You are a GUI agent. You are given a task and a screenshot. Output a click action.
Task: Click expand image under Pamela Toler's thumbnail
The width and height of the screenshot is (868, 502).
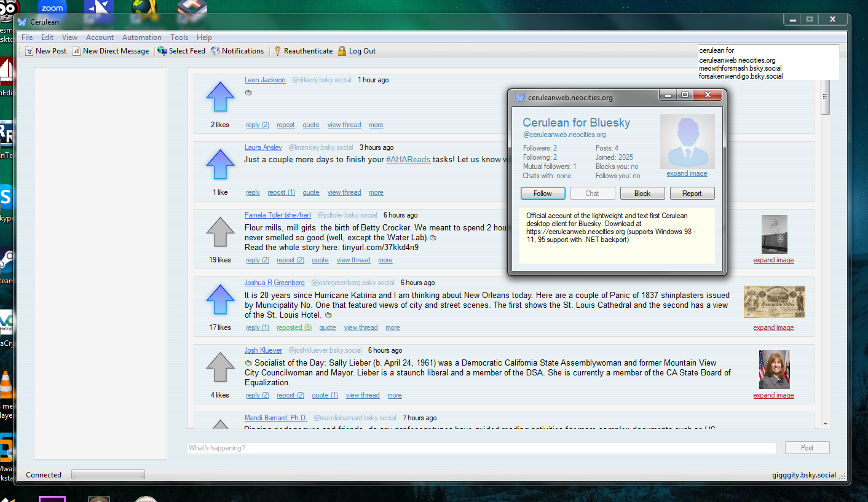click(773, 260)
